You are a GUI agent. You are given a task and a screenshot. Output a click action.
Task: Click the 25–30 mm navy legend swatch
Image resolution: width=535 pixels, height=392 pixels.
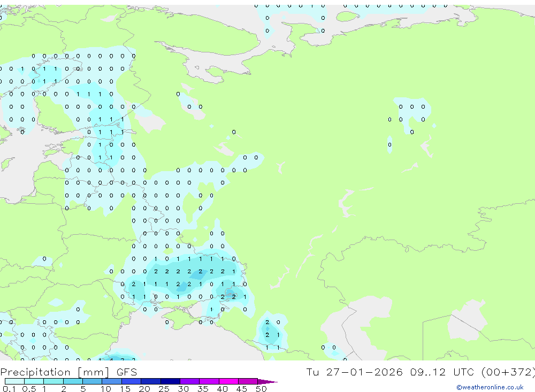(x=170, y=381)
